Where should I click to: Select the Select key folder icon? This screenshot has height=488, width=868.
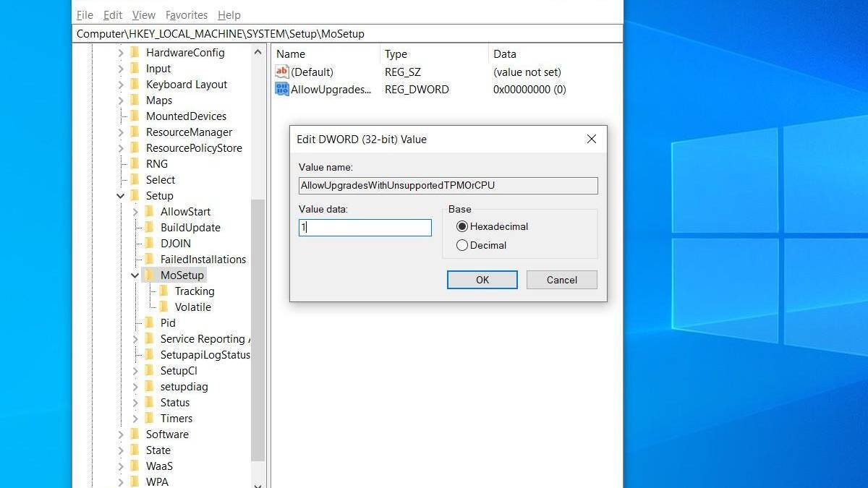135,179
